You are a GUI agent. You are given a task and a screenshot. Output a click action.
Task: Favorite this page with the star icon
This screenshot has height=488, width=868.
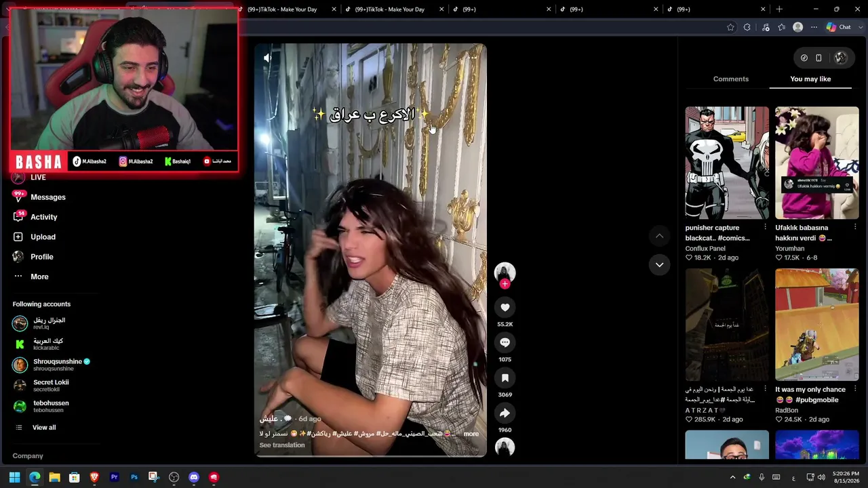[730, 27]
